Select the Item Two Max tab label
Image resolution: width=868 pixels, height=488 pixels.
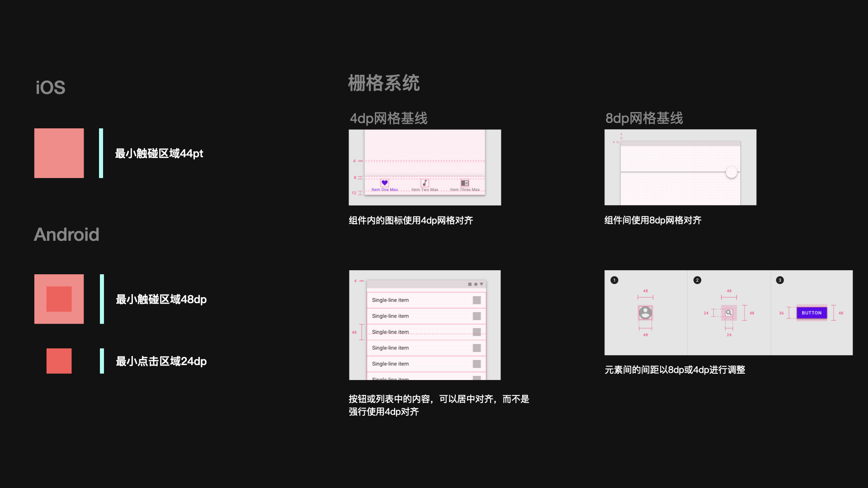click(425, 190)
